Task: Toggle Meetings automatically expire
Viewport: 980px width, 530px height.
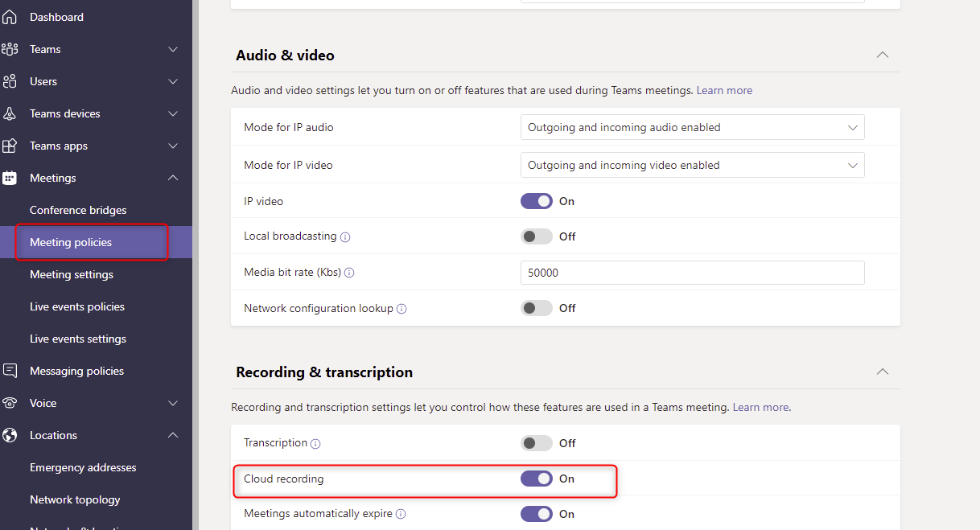Action: tap(537, 514)
